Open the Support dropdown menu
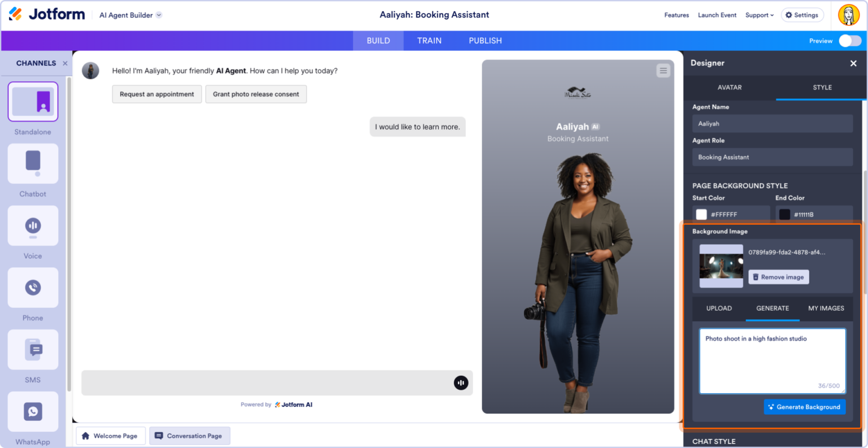868x448 pixels. tap(759, 15)
